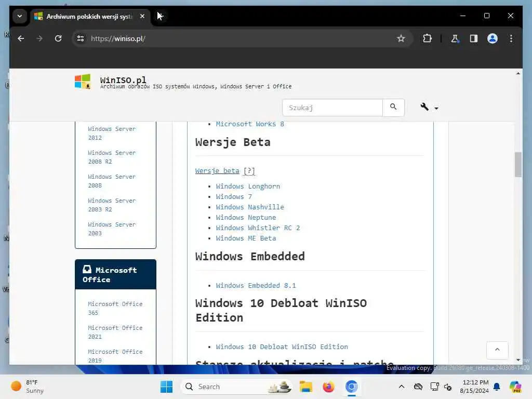
Task: Click scrollbar up arrow
Action: pos(518,73)
